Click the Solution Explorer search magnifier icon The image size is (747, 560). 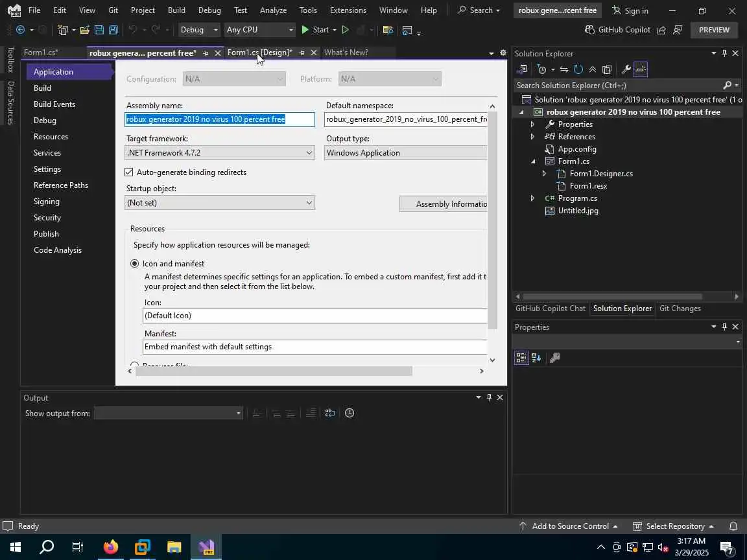pos(727,86)
